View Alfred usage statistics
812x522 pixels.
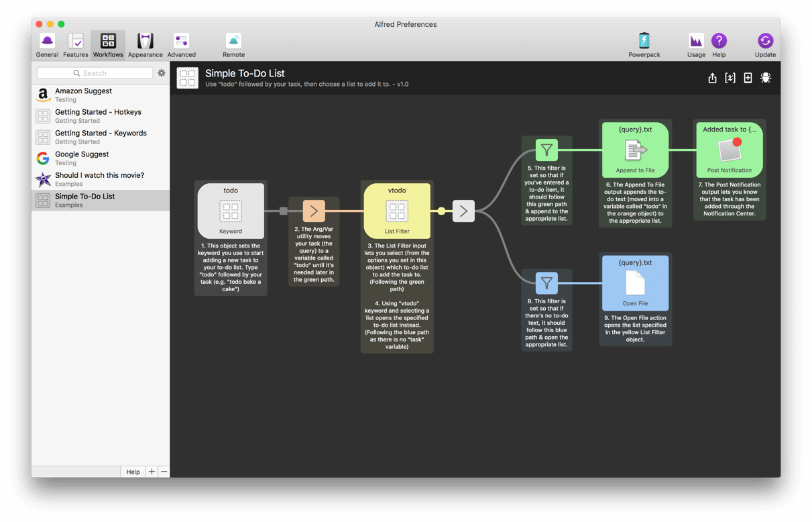coord(695,44)
